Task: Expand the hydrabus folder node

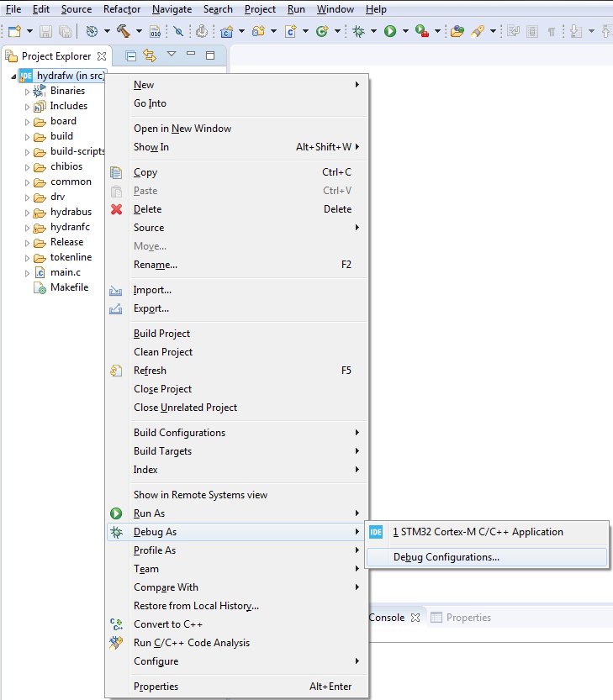Action: tap(27, 213)
